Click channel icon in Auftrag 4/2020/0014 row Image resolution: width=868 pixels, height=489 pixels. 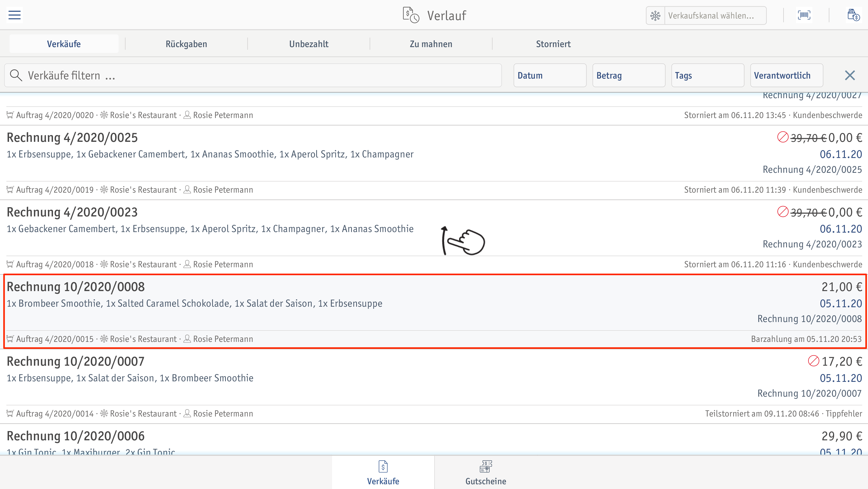104,414
